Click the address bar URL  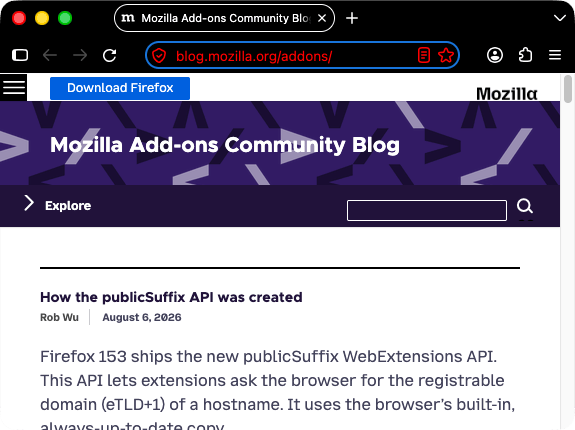[254, 56]
